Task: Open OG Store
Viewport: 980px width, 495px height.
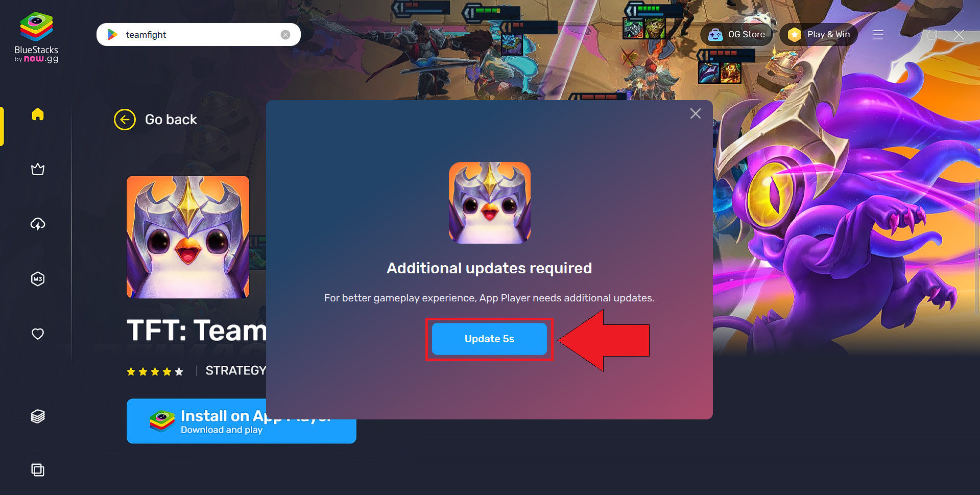Action: (x=736, y=35)
